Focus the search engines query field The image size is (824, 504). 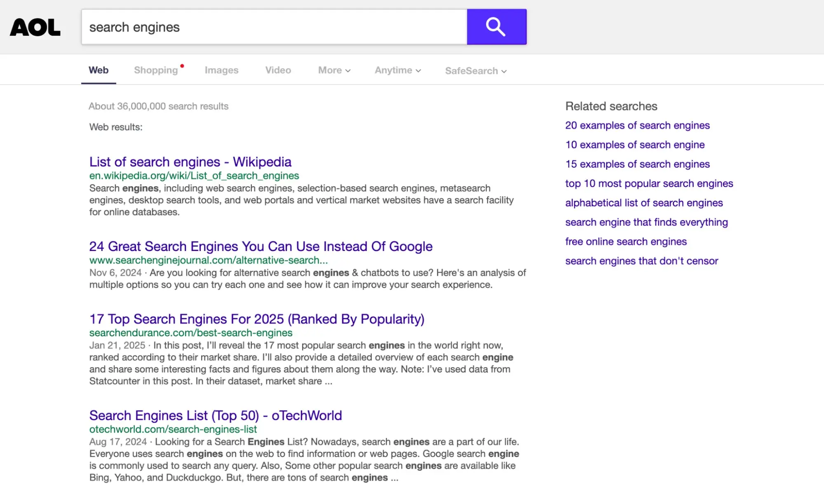pyautogui.click(x=274, y=27)
